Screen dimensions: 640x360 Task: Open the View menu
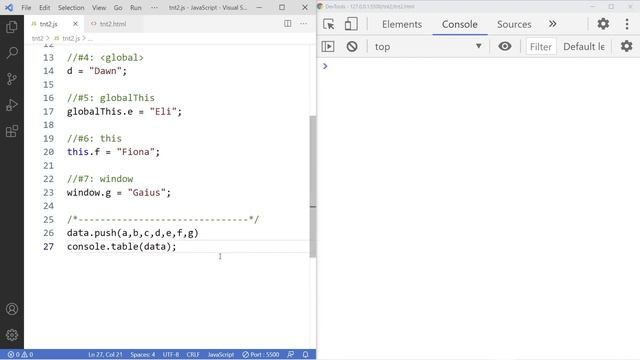point(99,7)
